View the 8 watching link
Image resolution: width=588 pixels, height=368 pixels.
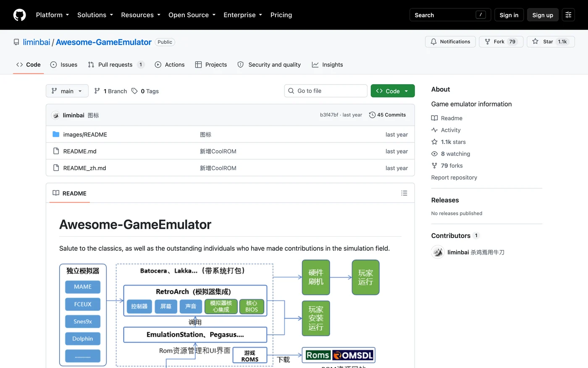pyautogui.click(x=451, y=154)
